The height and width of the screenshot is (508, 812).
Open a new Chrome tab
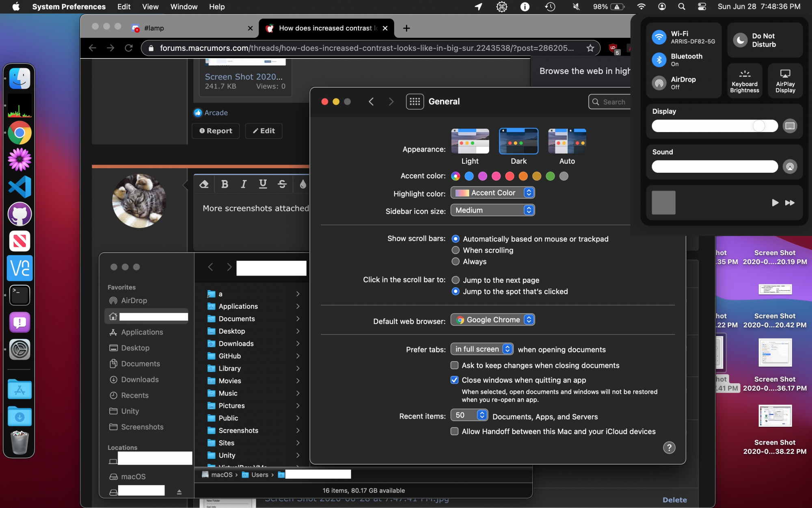click(x=406, y=28)
